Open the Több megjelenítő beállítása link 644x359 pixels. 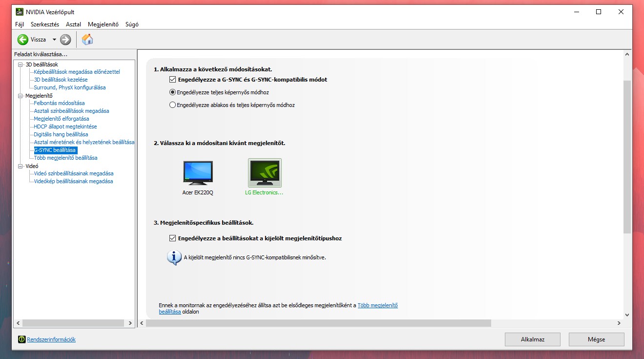[x=377, y=305]
